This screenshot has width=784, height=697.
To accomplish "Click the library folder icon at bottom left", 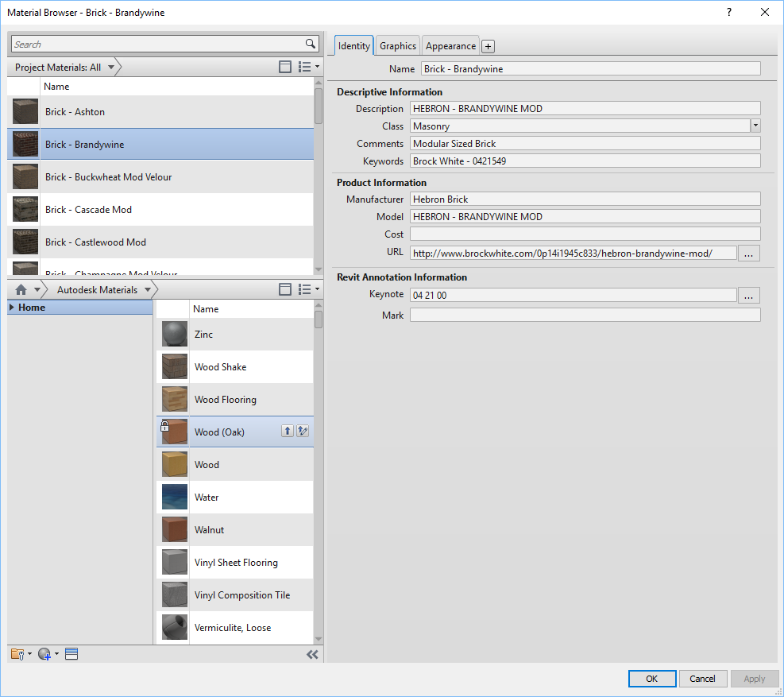I will 17,653.
